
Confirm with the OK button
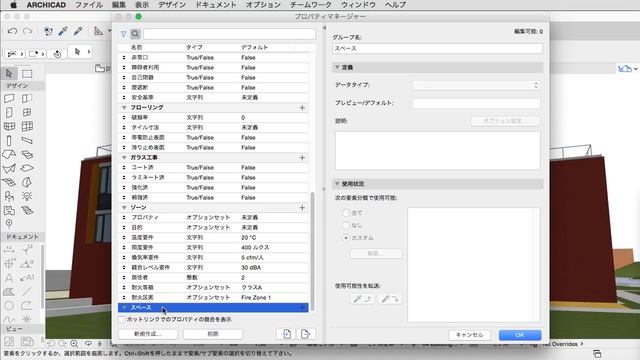pos(520,335)
